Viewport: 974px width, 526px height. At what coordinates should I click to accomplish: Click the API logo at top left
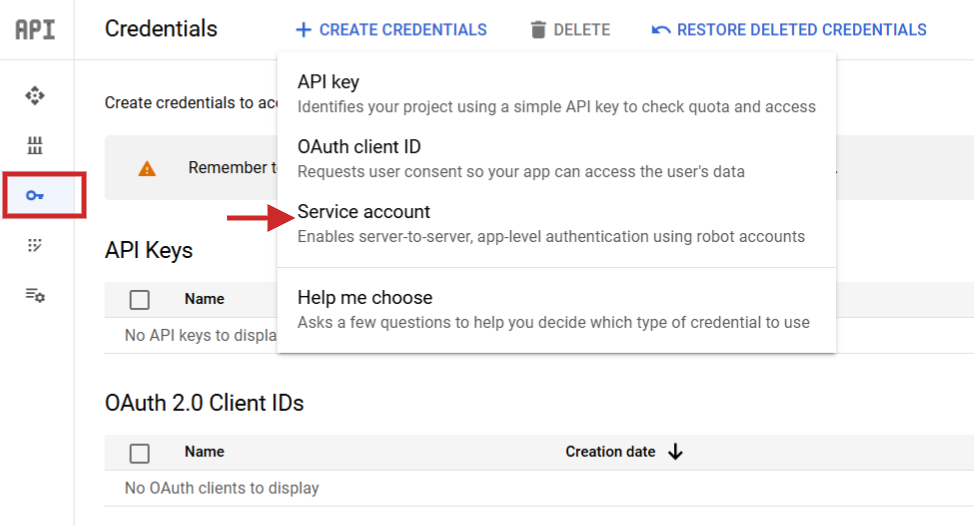coord(35,29)
